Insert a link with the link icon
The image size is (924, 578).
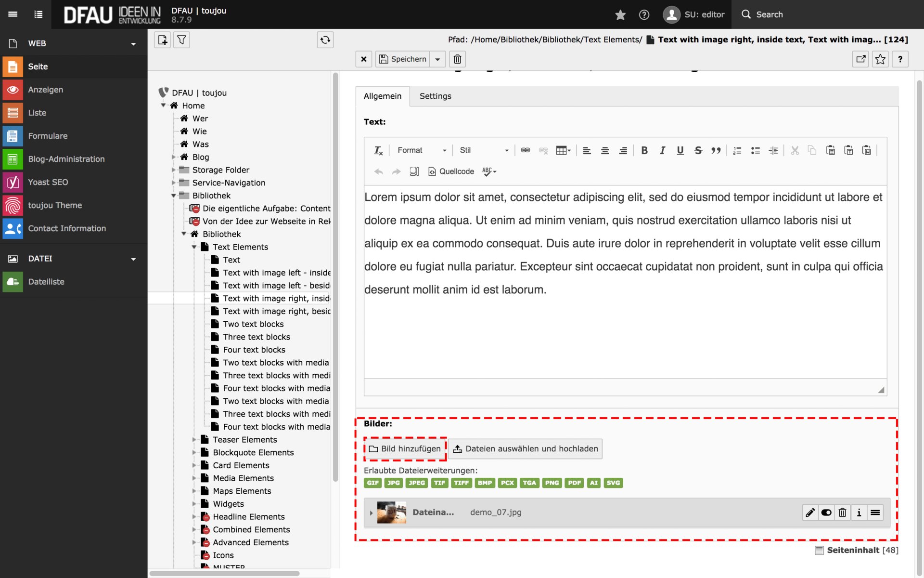point(526,150)
